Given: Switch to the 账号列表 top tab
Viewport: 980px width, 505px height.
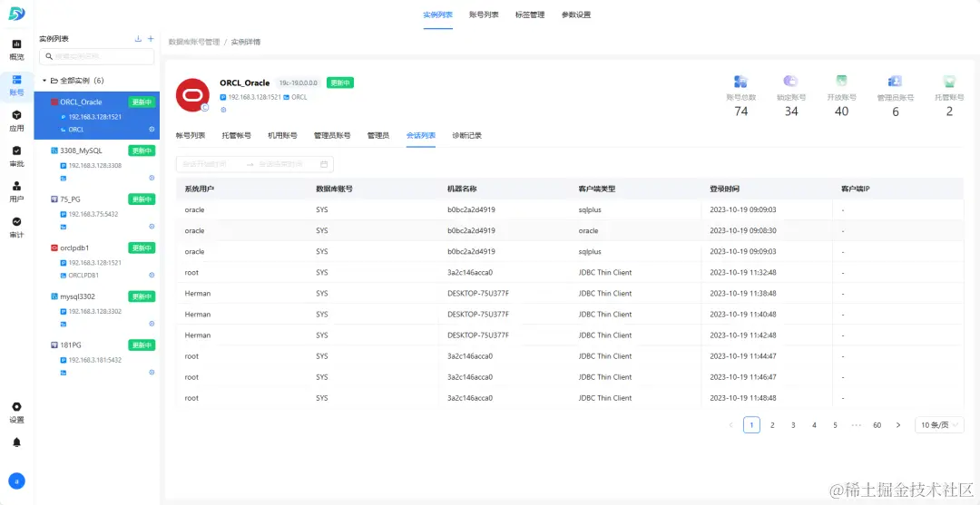Looking at the screenshot, I should tap(484, 15).
